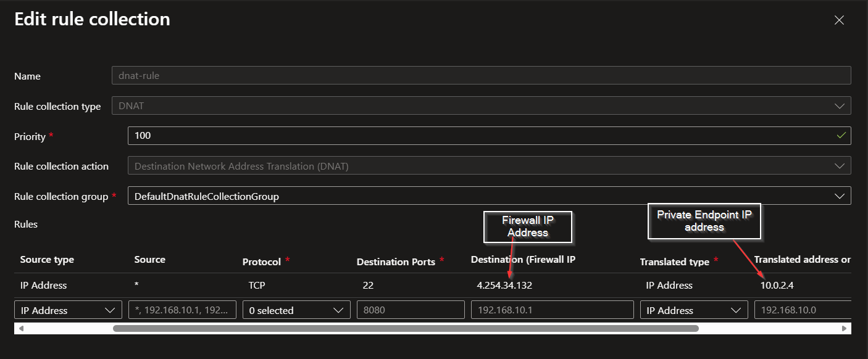Click the Translated address input field
This screenshot has width=868, height=359.
[x=803, y=310]
